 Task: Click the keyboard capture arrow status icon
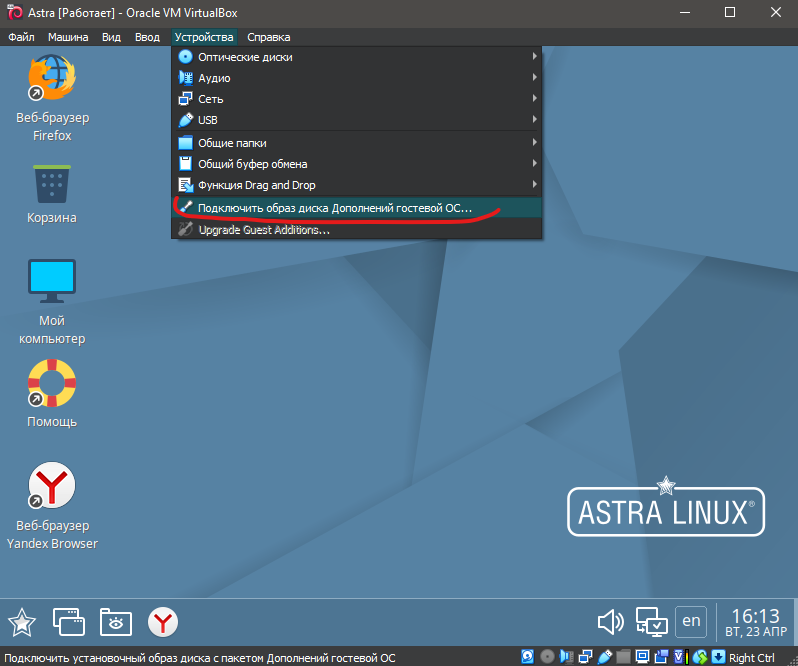coord(719,657)
